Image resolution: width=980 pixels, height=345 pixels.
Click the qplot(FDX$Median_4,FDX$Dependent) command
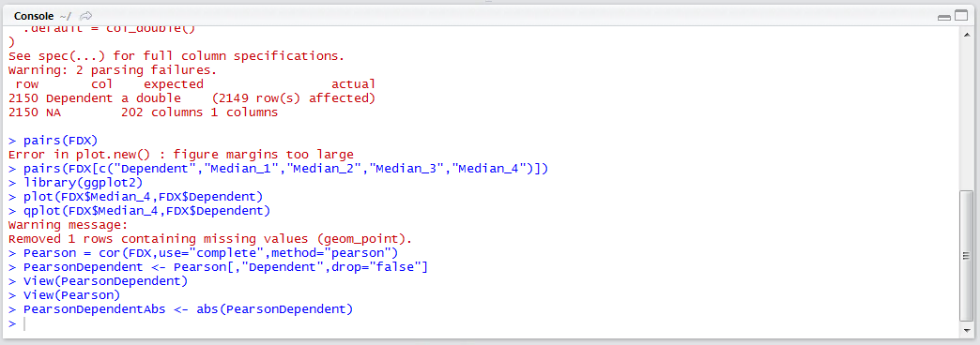click(146, 211)
